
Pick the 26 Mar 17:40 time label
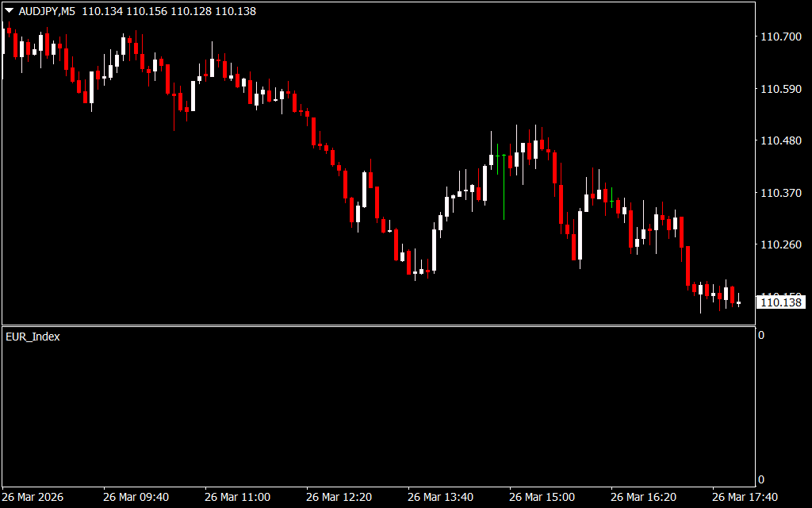click(x=745, y=497)
